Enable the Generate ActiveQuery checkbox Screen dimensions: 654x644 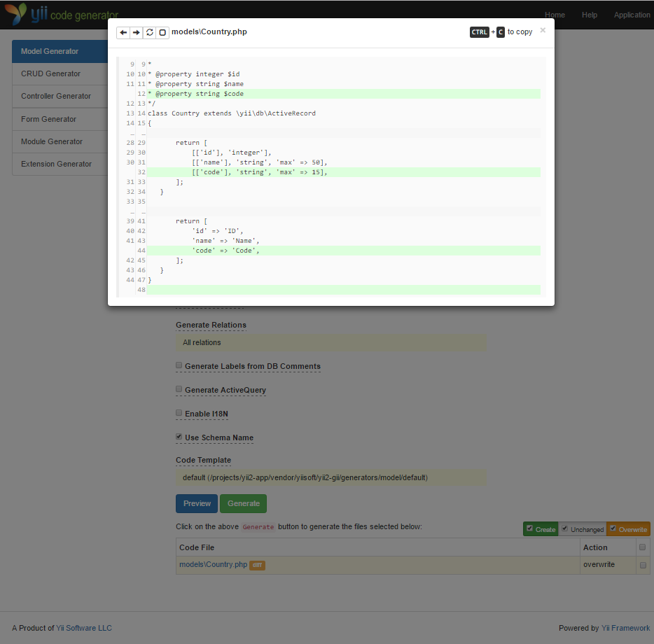pyautogui.click(x=179, y=389)
